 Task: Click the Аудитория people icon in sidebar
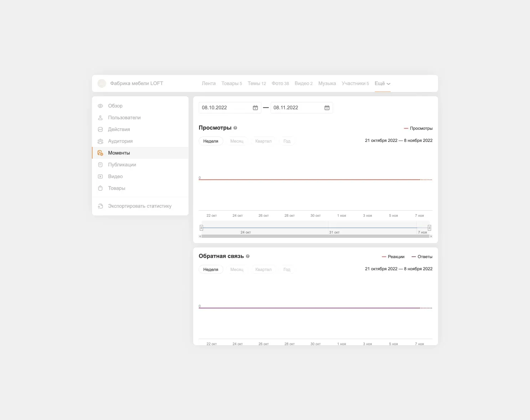coord(101,141)
